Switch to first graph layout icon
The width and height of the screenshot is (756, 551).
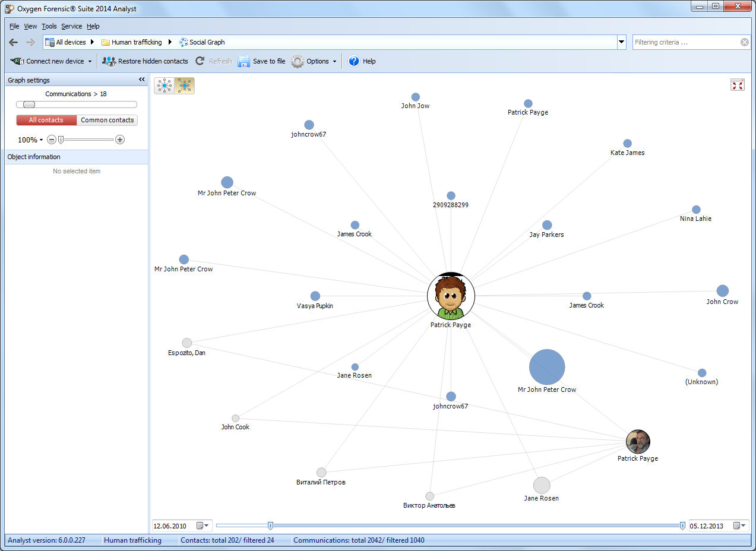coord(165,86)
